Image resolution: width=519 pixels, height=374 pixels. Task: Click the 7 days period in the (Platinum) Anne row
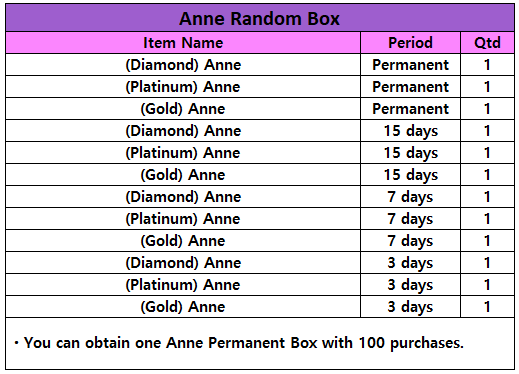(410, 219)
